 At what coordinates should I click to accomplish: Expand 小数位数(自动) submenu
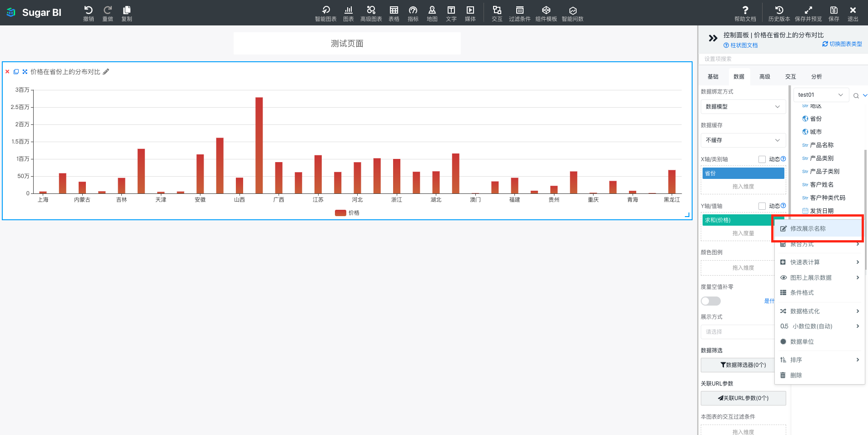coord(819,326)
